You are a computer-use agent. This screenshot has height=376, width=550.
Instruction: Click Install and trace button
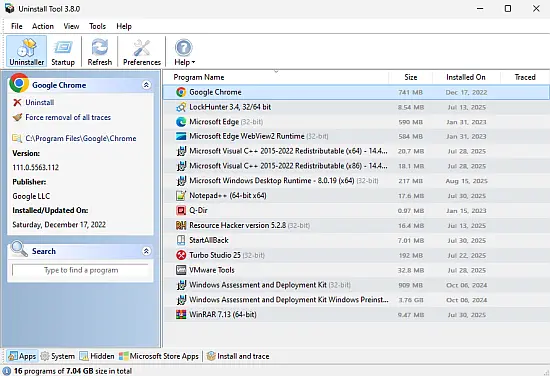point(238,356)
